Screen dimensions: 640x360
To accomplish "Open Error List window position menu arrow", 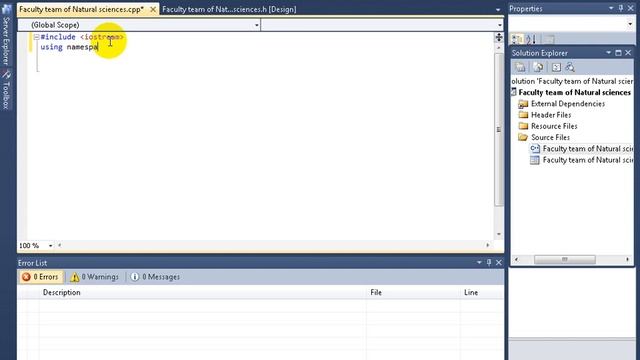I will pos(479,262).
